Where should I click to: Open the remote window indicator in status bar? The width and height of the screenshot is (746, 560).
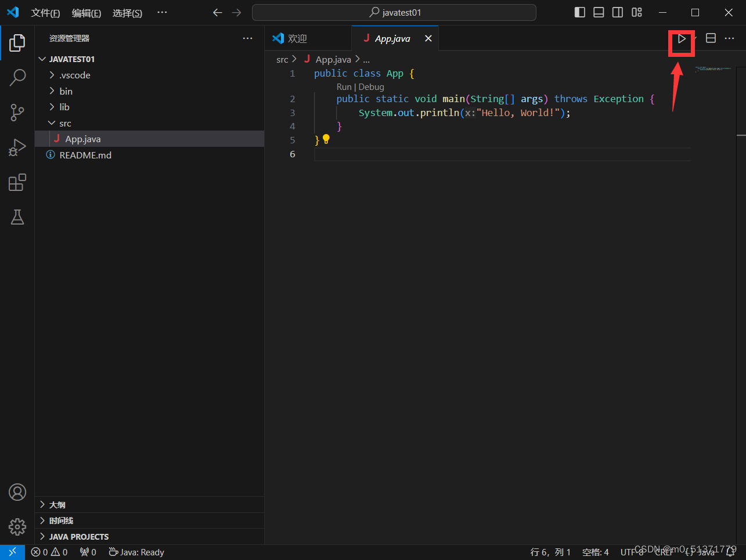pyautogui.click(x=12, y=552)
